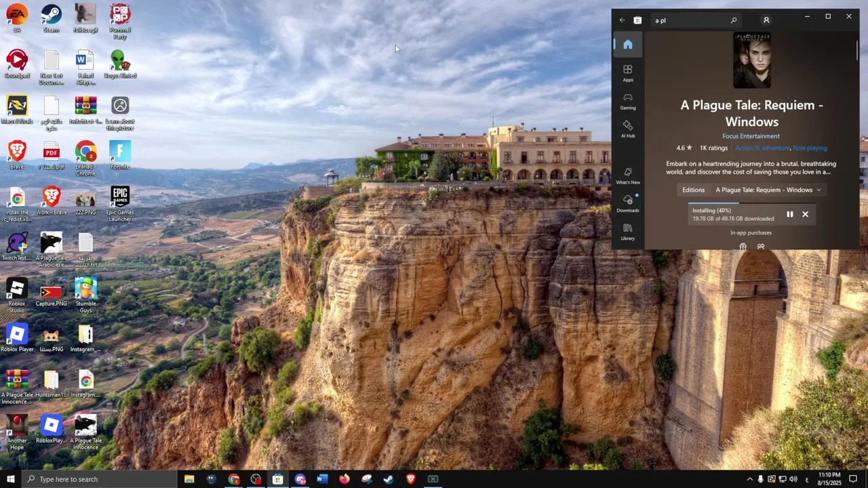The width and height of the screenshot is (868, 488).
Task: Select the zfahad - Chrome shortcut
Action: coord(85,159)
